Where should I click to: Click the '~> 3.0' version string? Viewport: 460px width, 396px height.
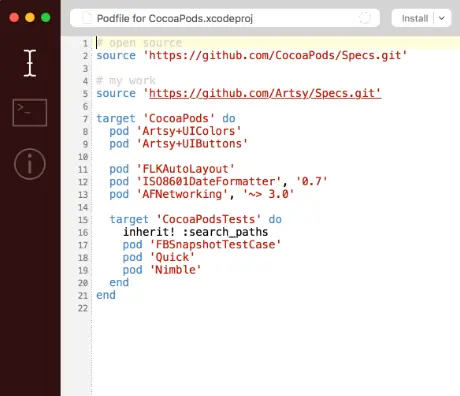(x=269, y=194)
